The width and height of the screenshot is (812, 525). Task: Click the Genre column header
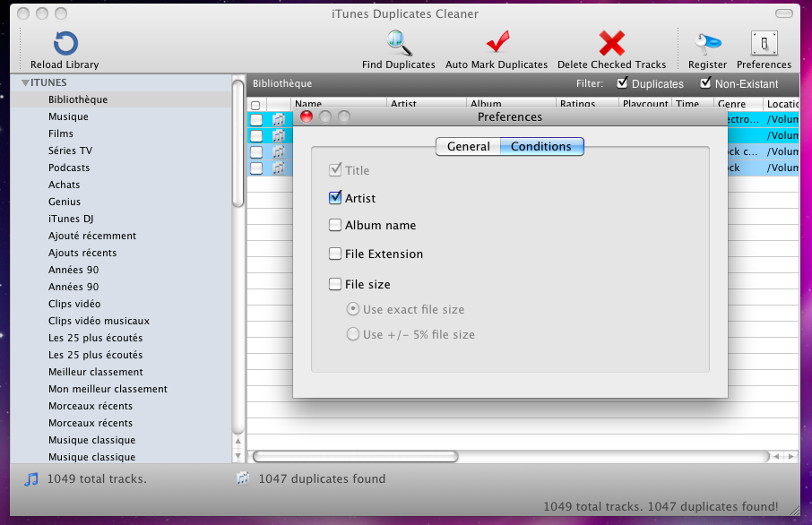point(738,104)
